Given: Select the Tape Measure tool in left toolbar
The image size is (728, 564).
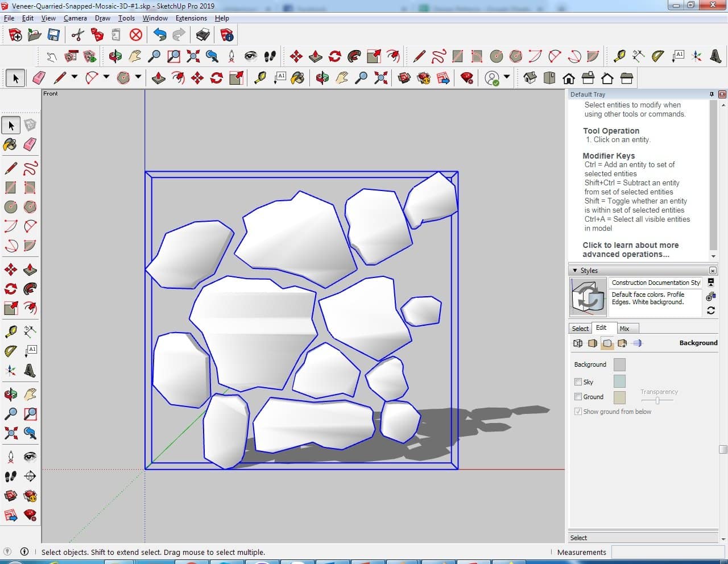Looking at the screenshot, I should pos(10,331).
